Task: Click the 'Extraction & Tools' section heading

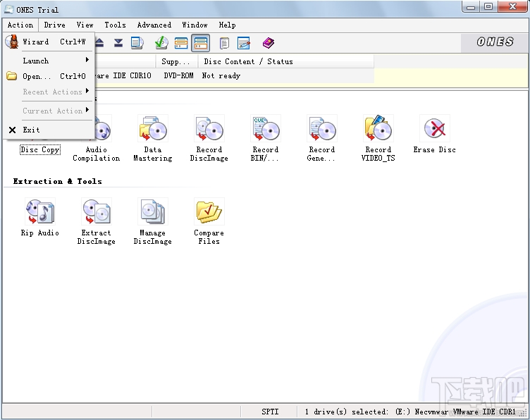Action: 58,181
